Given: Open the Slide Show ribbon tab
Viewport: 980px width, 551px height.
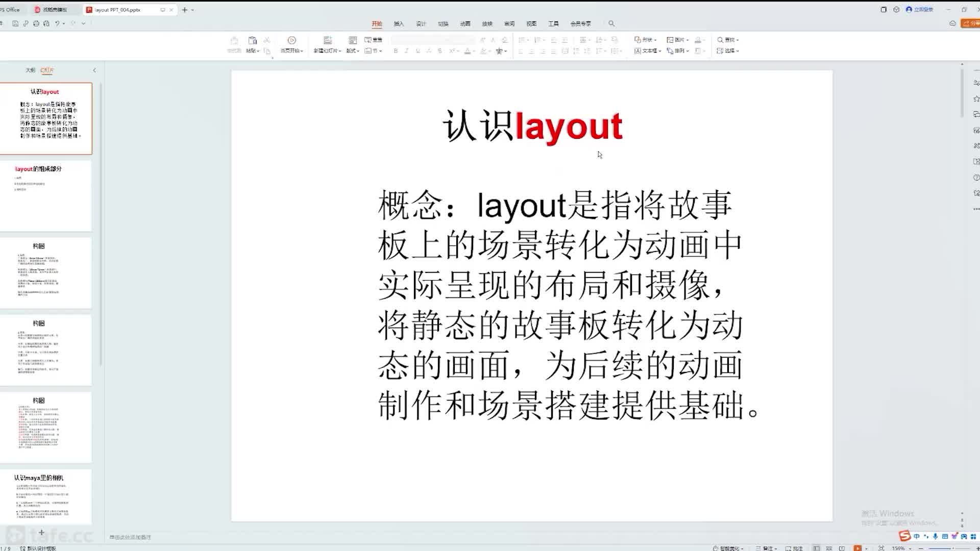Looking at the screenshot, I should (487, 23).
